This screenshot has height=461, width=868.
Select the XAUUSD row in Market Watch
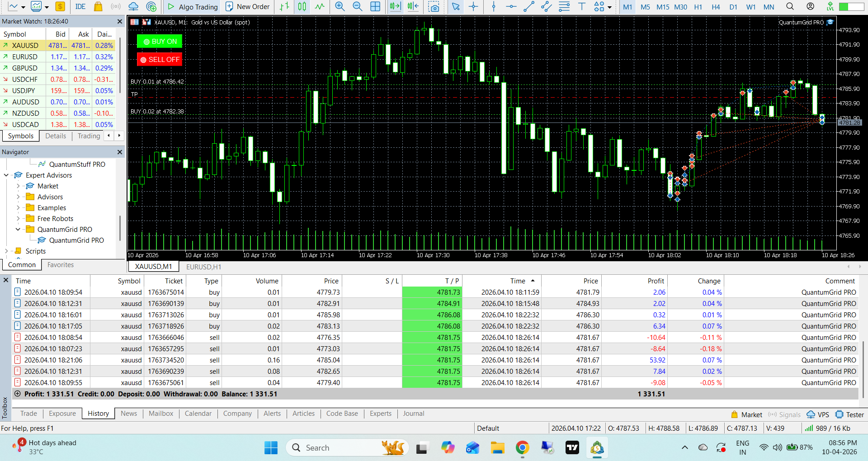pos(58,46)
